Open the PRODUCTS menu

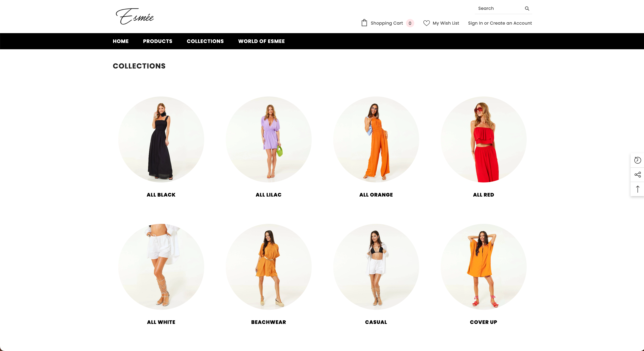(157, 41)
